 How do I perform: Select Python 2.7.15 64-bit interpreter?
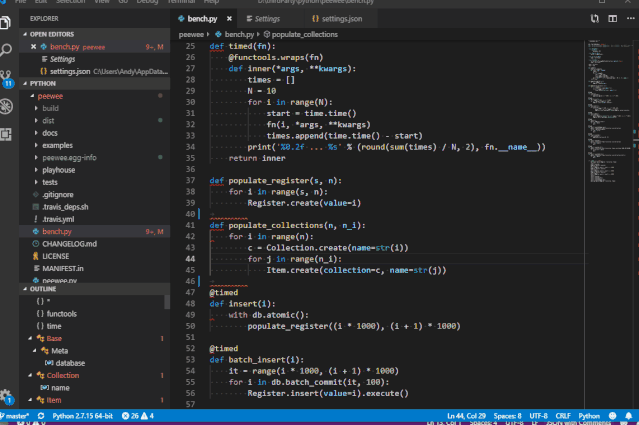82,416
